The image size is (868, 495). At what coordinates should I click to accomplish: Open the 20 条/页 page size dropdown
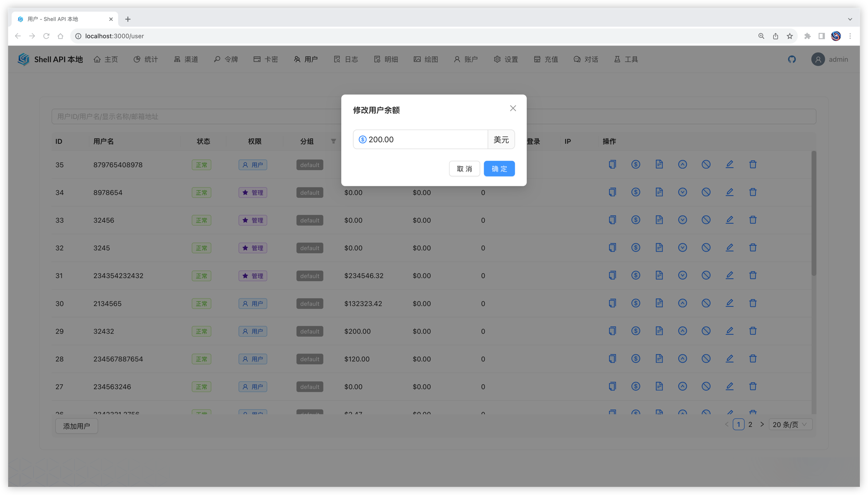pyautogui.click(x=790, y=424)
